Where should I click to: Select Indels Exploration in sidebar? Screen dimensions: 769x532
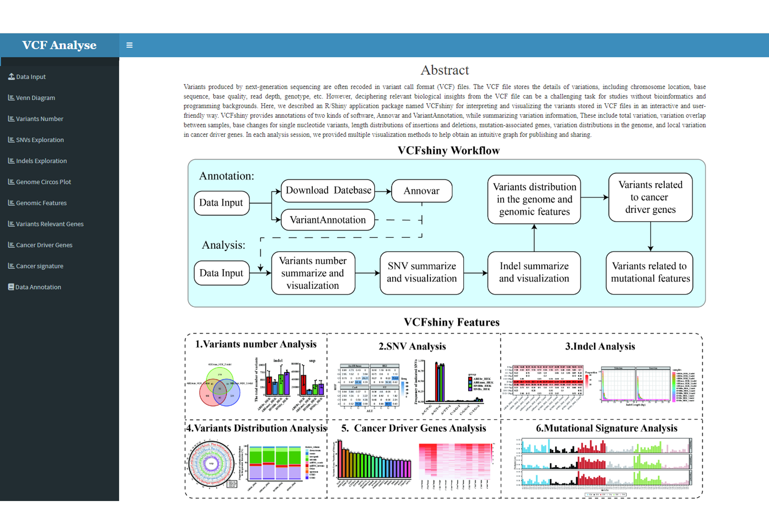click(59, 161)
